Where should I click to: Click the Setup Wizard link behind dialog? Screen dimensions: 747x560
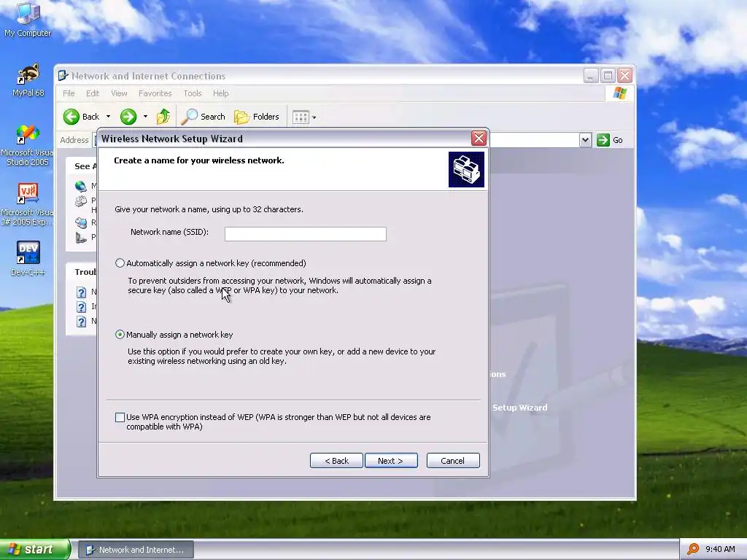coord(519,408)
